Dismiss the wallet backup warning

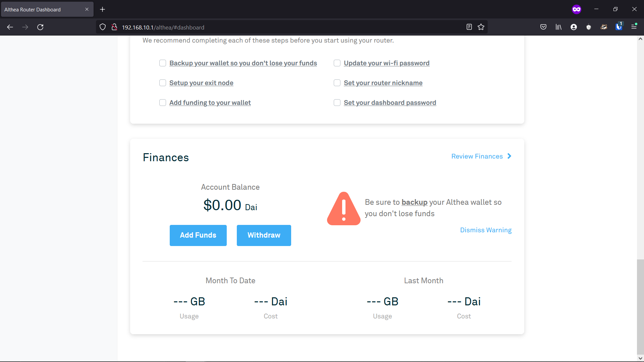pos(486,230)
